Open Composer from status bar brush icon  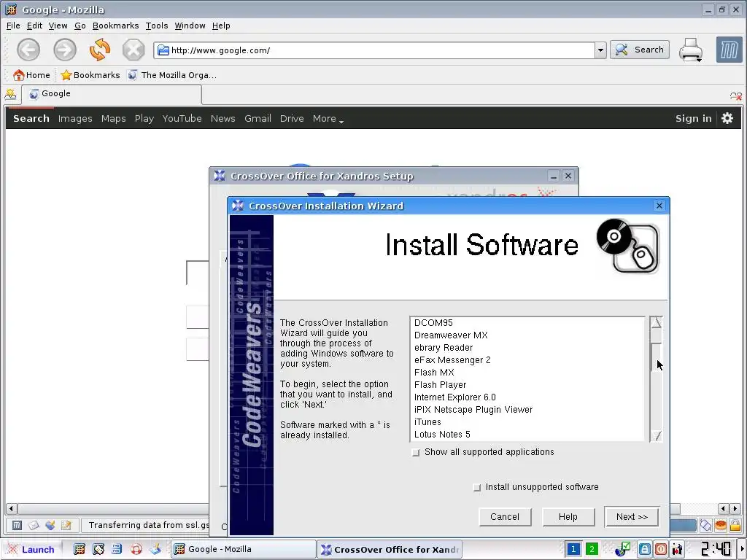(x=50, y=525)
